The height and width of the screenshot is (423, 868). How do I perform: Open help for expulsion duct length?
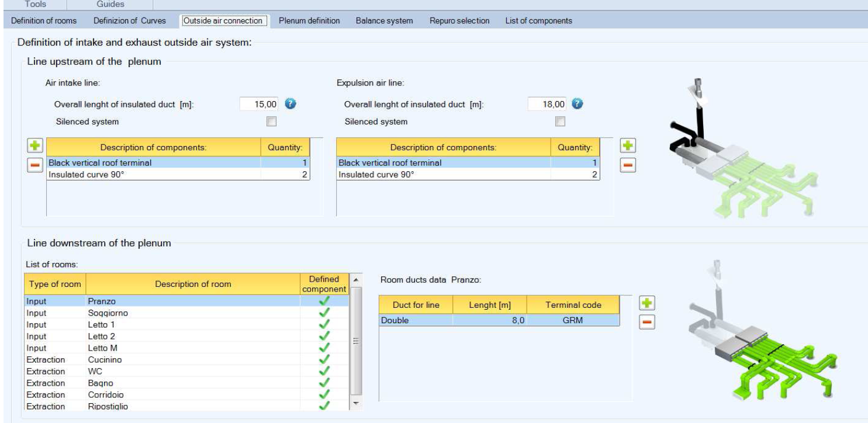tap(577, 104)
